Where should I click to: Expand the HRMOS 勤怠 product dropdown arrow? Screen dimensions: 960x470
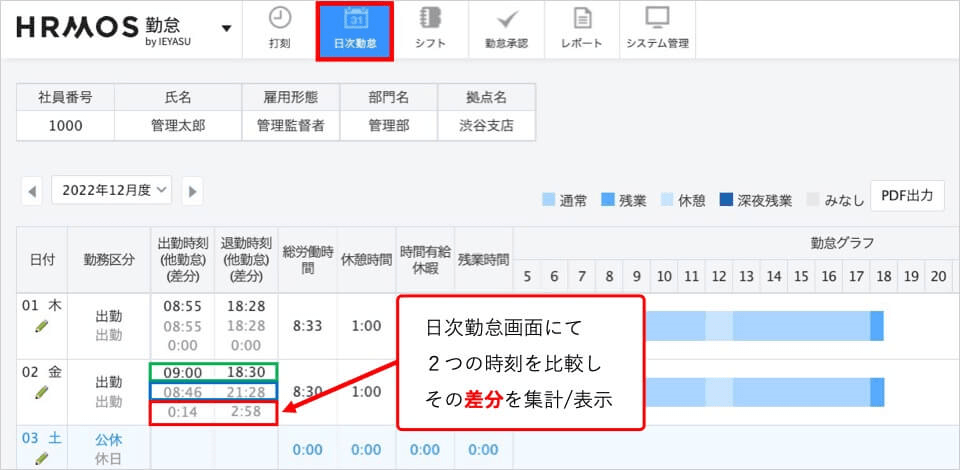tap(227, 28)
